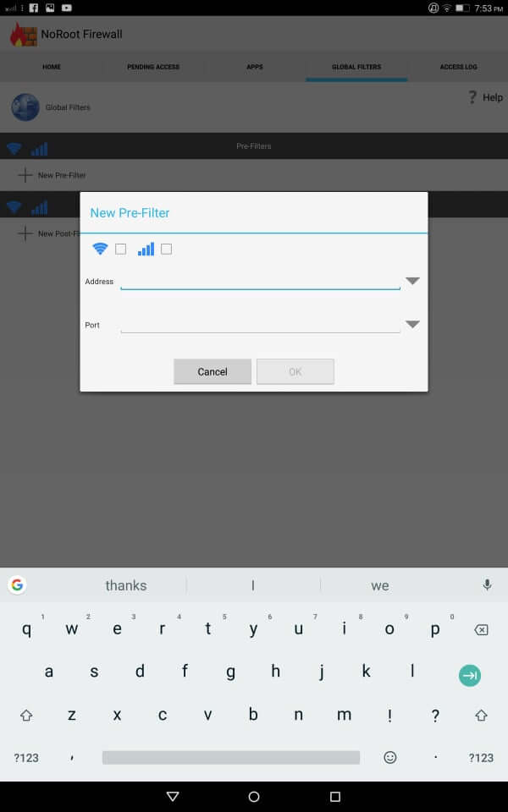Screen dimensions: 508x812
Task: Switch to the Pending Access tab
Action: (x=153, y=67)
